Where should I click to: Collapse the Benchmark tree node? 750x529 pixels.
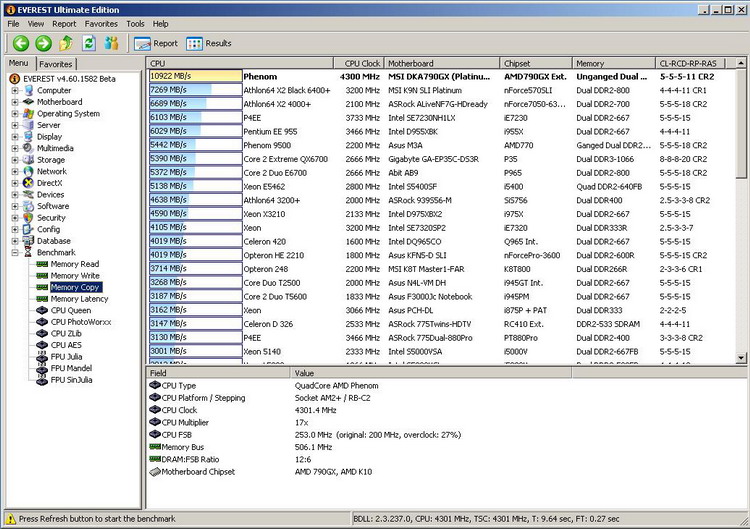15,253
